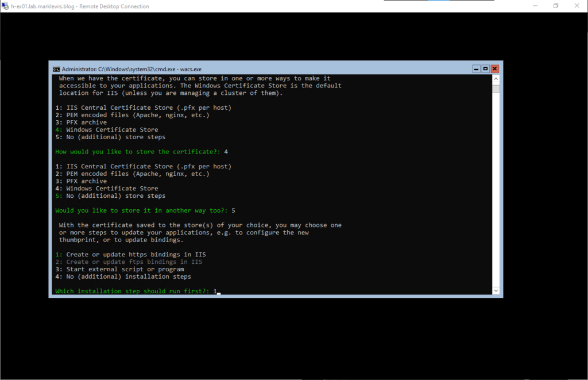Viewport: 588px width, 380px height.
Task: Click the first '3: PFX archive' line
Action: coord(81,122)
